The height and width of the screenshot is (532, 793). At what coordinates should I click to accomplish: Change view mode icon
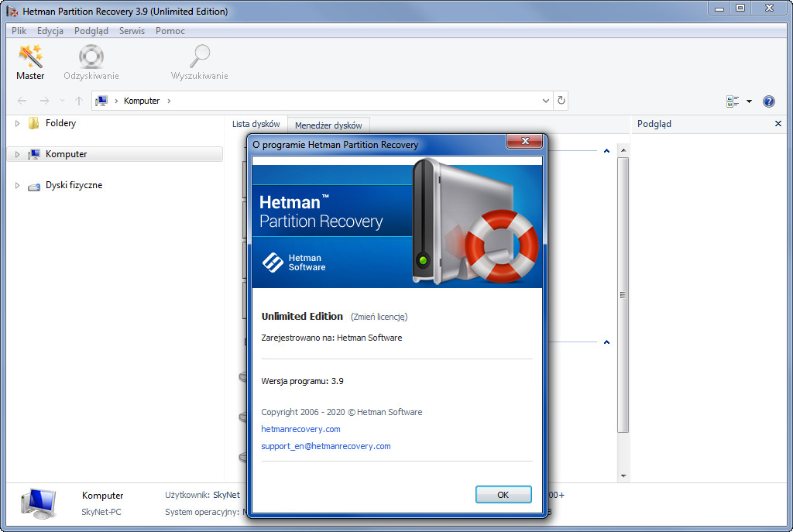733,101
